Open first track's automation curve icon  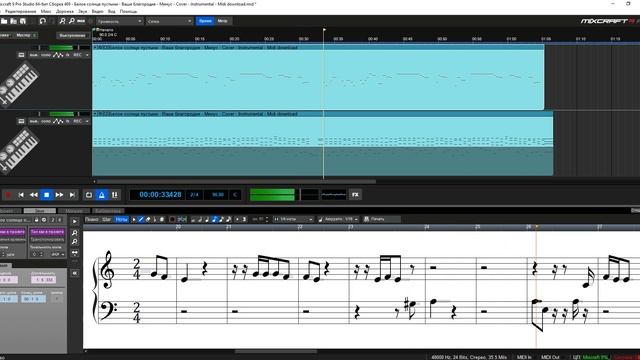coord(58,55)
